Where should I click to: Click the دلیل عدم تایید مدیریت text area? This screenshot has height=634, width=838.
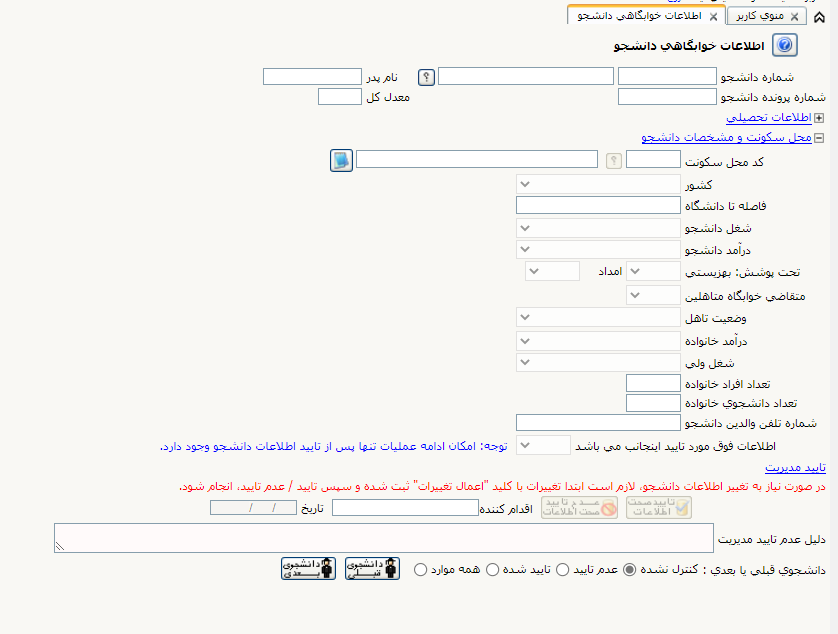point(384,538)
